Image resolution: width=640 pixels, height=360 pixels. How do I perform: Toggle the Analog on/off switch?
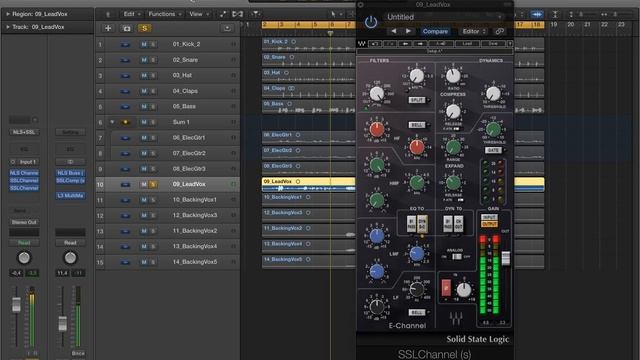point(457,256)
